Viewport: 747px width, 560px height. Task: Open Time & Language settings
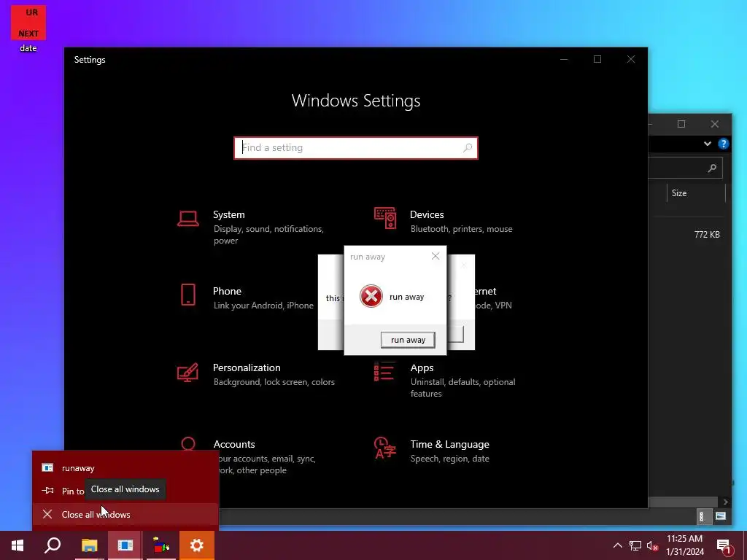(432, 451)
